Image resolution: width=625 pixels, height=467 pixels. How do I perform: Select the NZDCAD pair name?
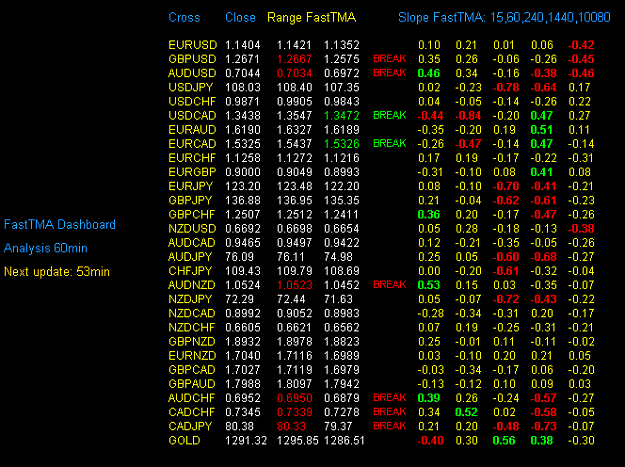click(x=192, y=314)
